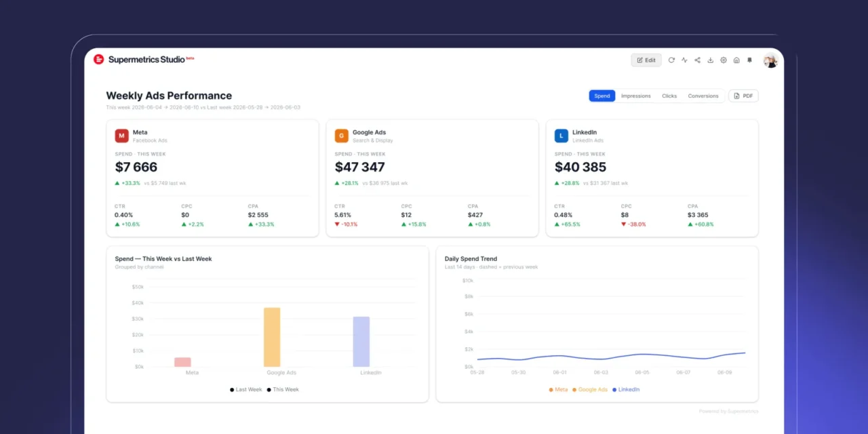The height and width of the screenshot is (434, 868).
Task: Click the $40 385 LinkedIn spend value
Action: click(580, 167)
